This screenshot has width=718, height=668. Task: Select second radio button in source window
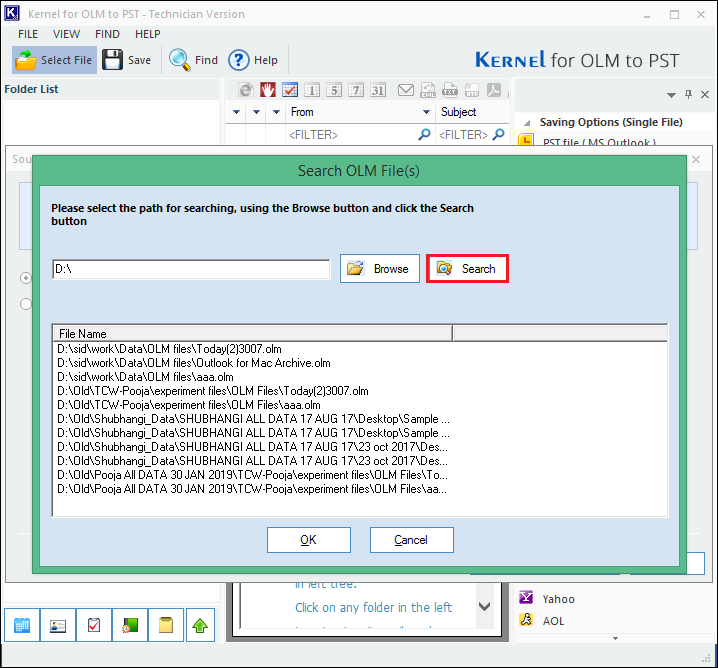(26, 304)
